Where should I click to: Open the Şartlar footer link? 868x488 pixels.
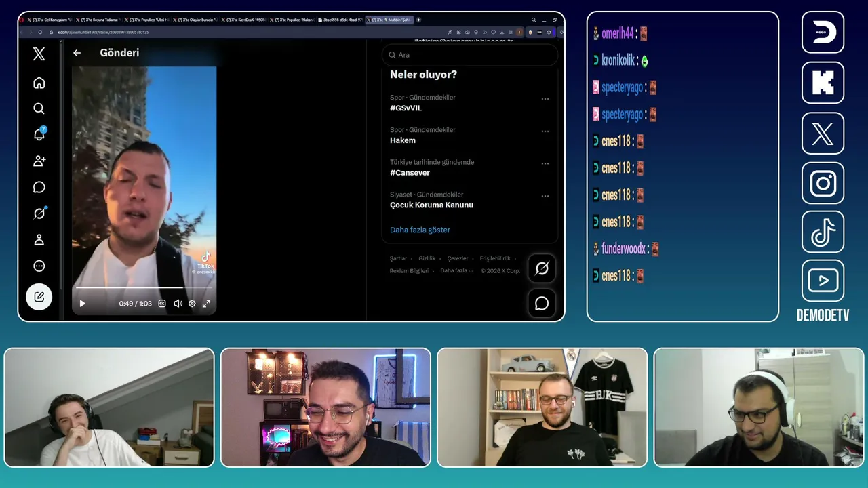click(x=398, y=258)
